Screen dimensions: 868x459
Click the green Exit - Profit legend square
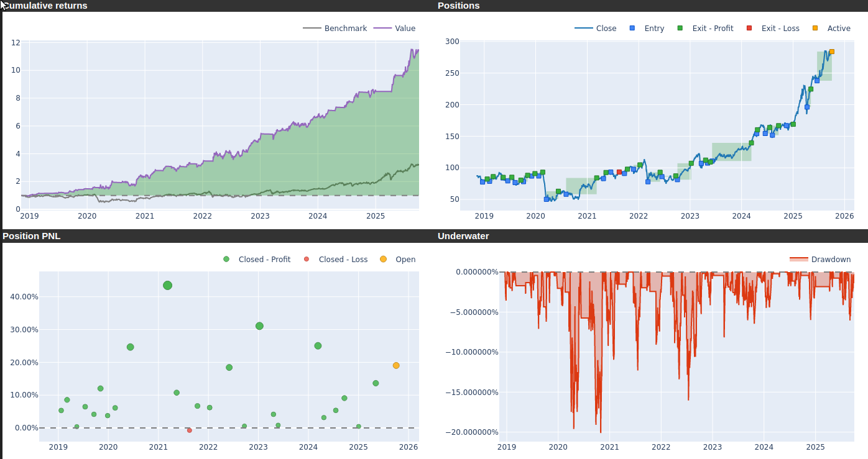pos(680,29)
